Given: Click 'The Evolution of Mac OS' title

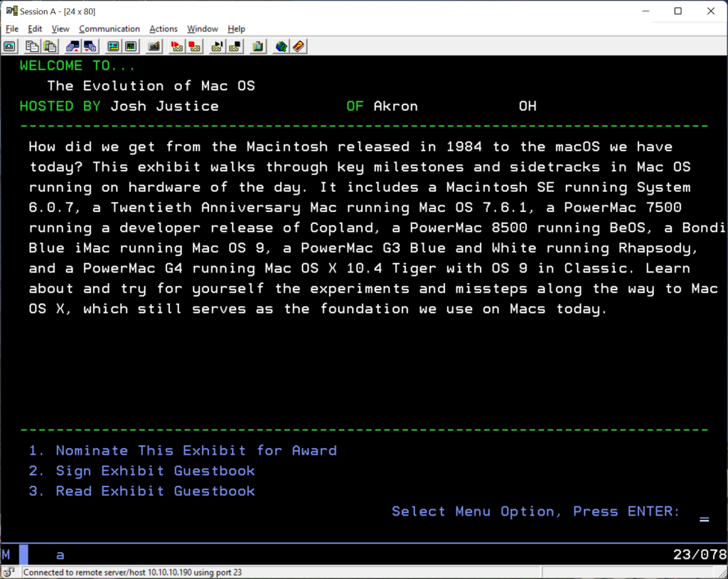Looking at the screenshot, I should (x=151, y=86).
